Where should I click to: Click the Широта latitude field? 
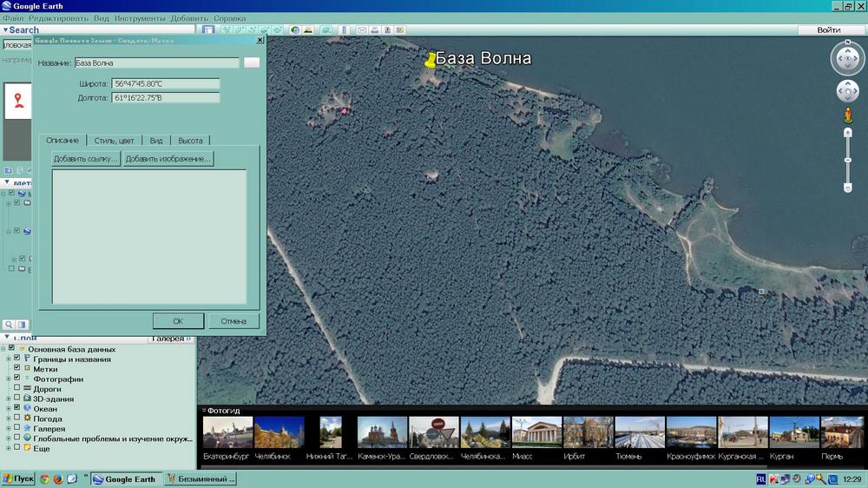coord(166,83)
